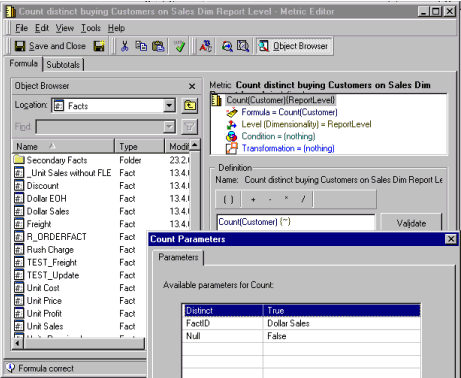Viewport: 461px width, 378px height.
Task: Click inside the Count(Customer) formula field
Action: click(x=296, y=222)
